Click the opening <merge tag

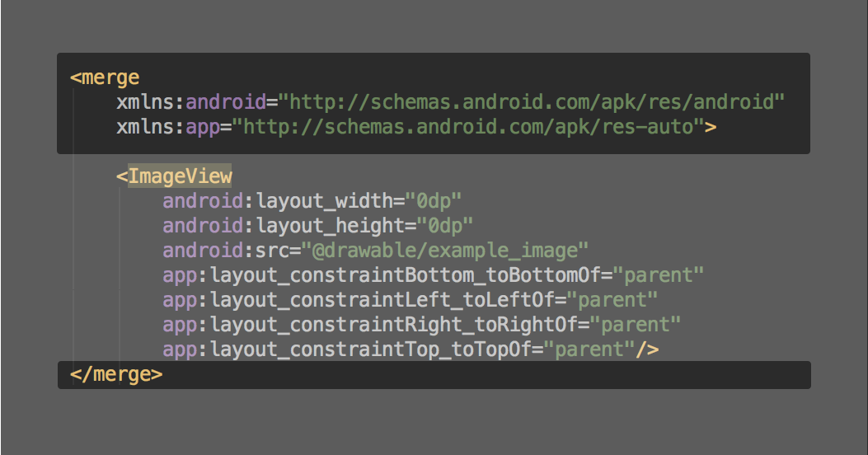click(106, 77)
